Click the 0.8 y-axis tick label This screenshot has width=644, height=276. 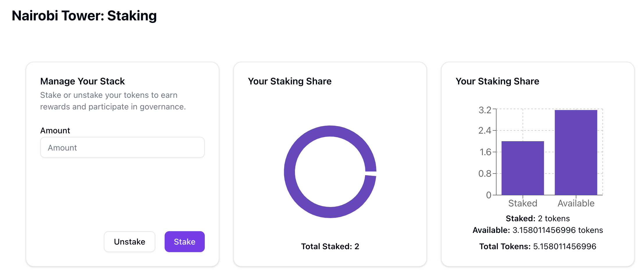click(485, 174)
